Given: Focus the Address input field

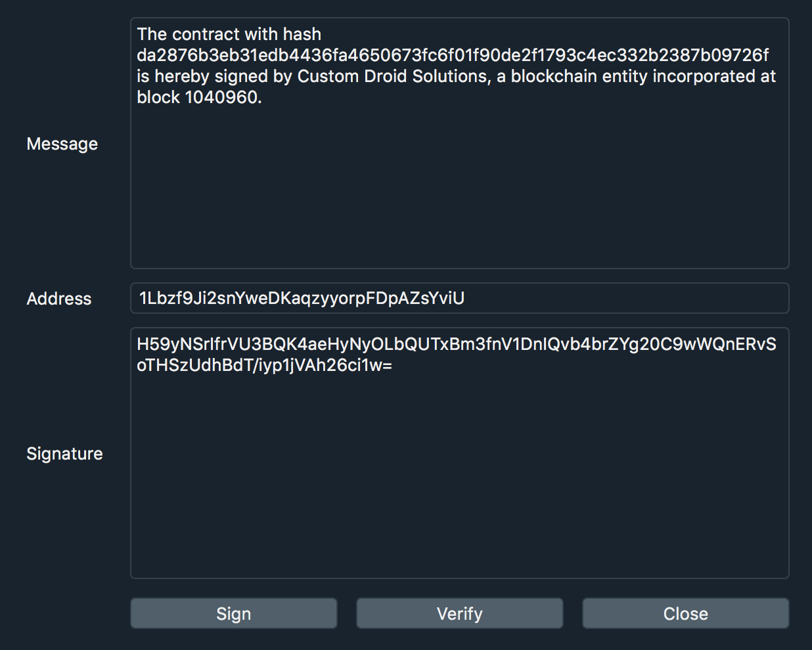Looking at the screenshot, I should coord(459,298).
